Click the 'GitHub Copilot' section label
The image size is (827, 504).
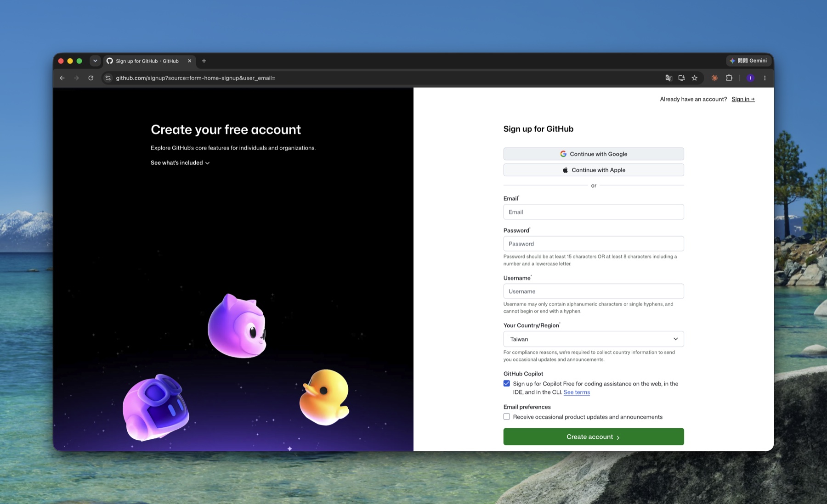point(523,374)
